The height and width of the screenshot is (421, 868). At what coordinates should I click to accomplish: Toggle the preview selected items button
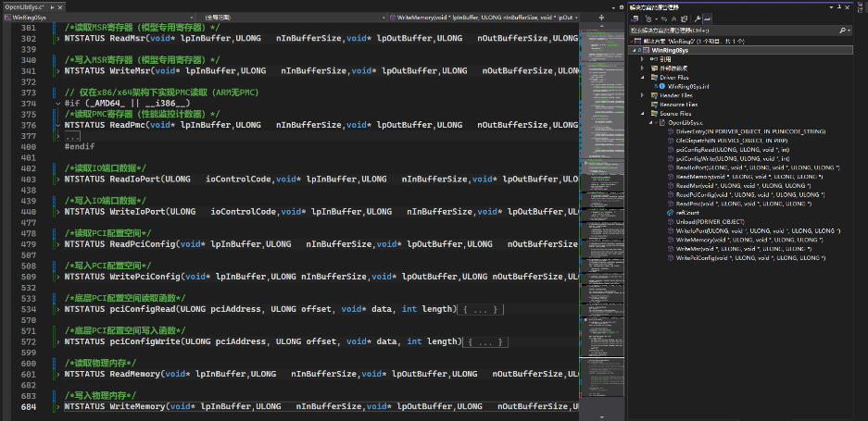point(708,18)
